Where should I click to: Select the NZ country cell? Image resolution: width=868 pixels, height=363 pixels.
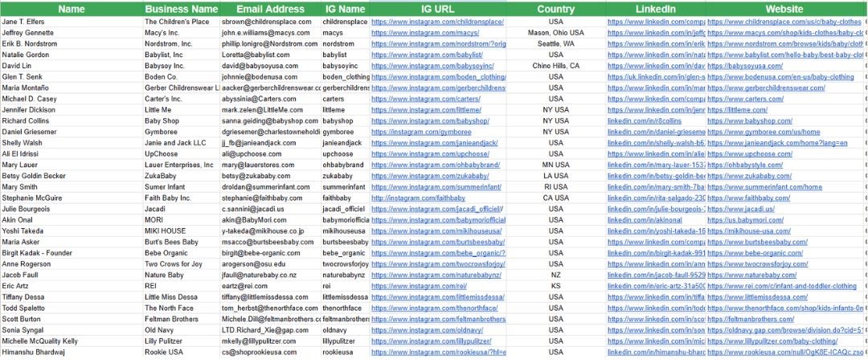(556, 275)
